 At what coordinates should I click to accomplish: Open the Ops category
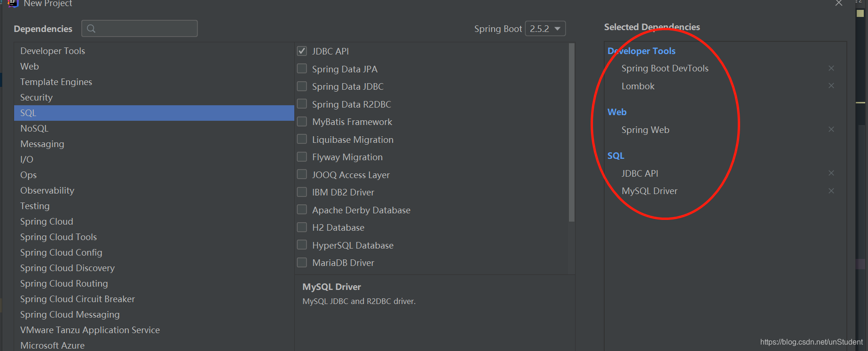tap(154, 175)
